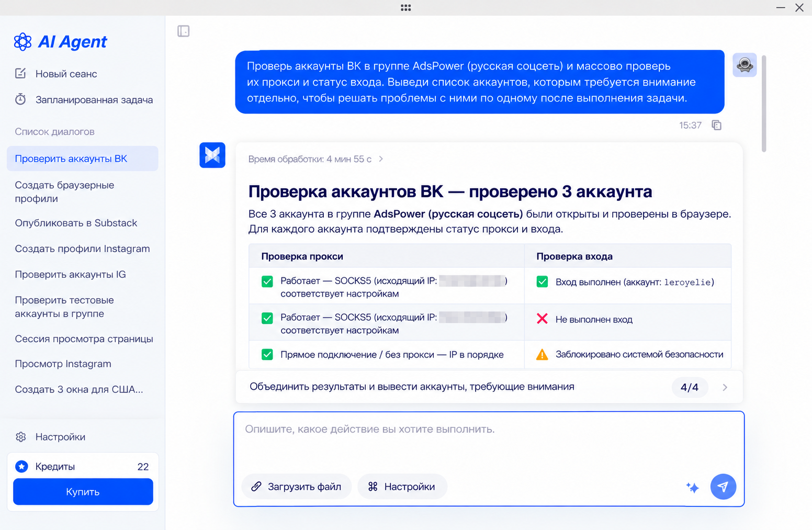Open Запланированная задача scheduled tasks
812x530 pixels.
coord(84,99)
